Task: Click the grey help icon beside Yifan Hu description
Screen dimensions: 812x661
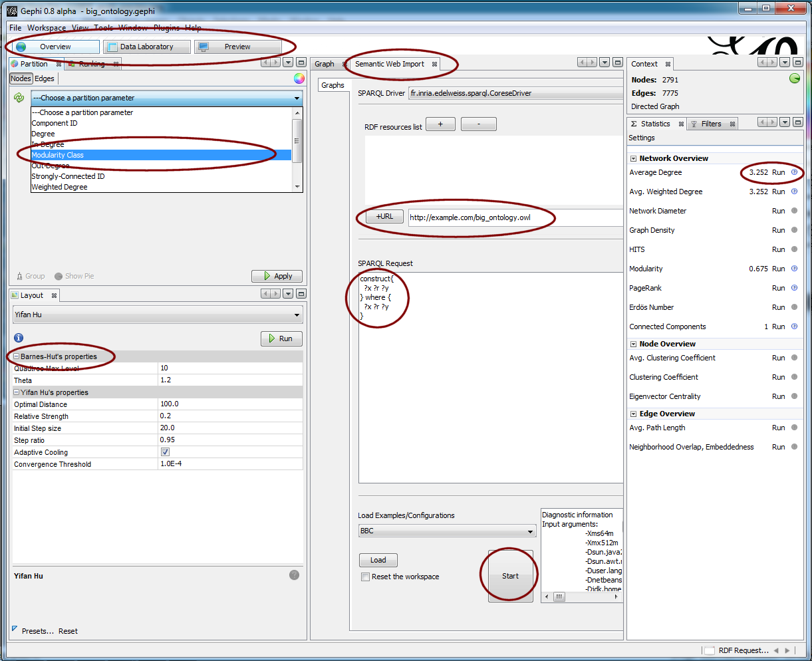Action: point(294,575)
